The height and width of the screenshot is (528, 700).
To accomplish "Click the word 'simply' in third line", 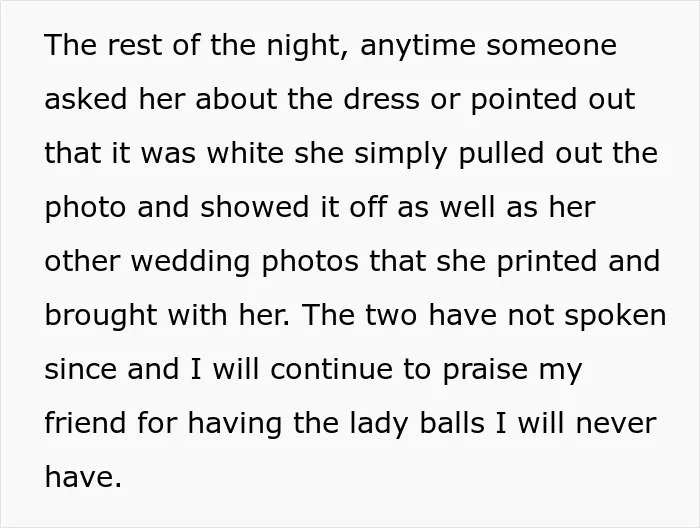I will [400, 154].
